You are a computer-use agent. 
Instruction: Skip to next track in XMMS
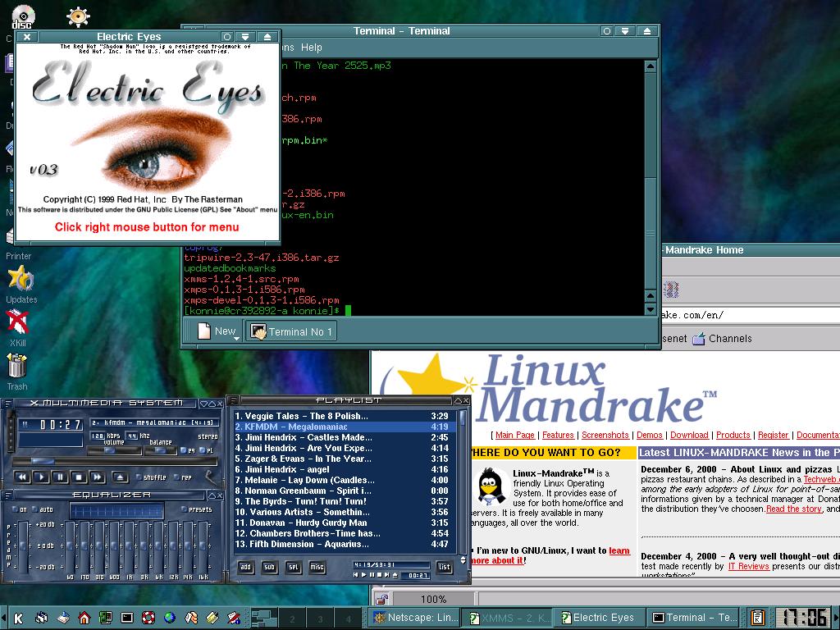[97, 477]
